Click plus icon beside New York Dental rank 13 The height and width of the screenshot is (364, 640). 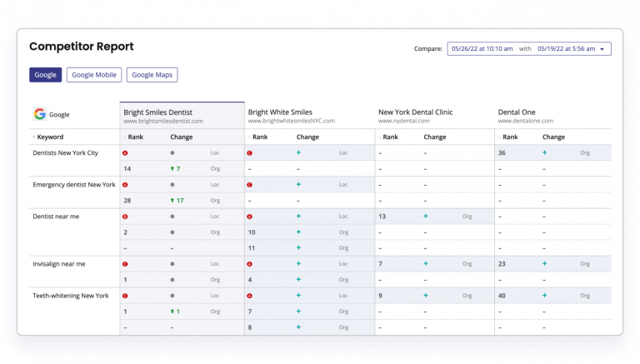(426, 217)
